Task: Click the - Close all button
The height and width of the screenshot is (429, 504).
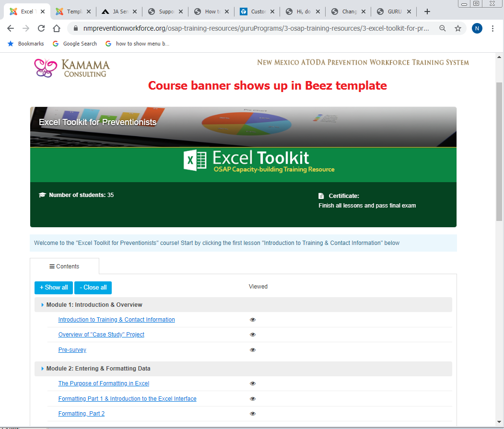Action: tap(93, 287)
